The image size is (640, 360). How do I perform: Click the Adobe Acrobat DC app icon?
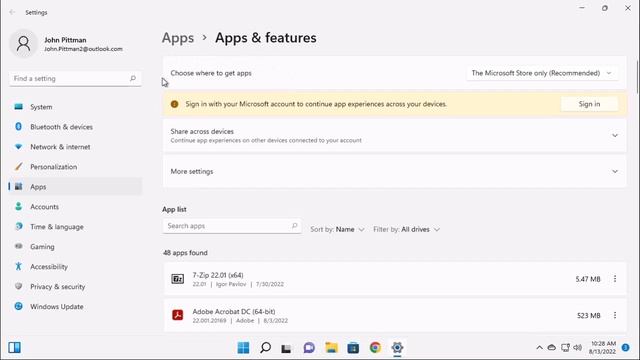coord(178,315)
